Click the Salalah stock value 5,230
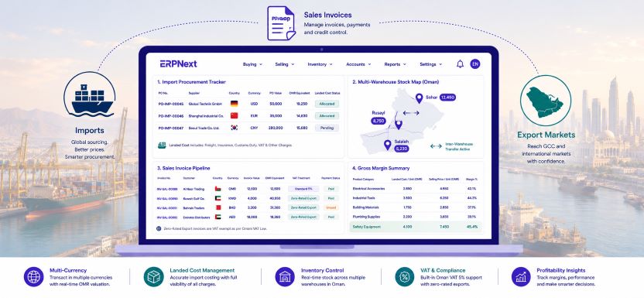644x298 pixels. coord(401,149)
